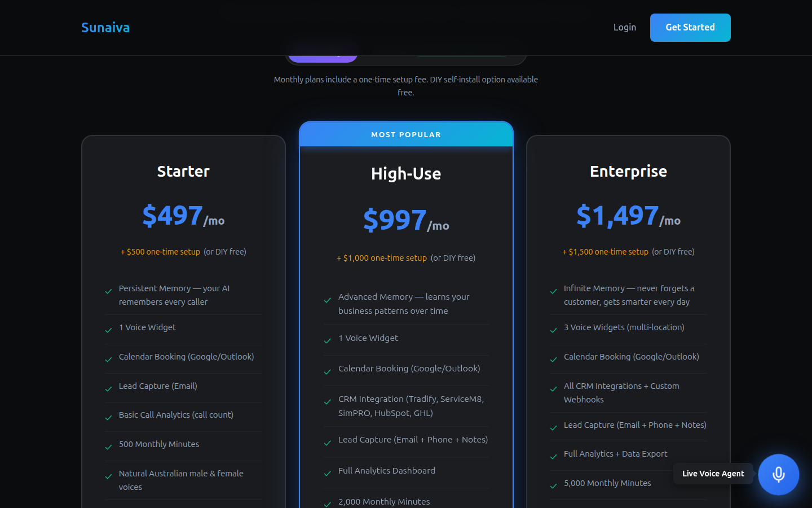812x508 pixels.
Task: Click checkmark beside Persistent Memory feature
Action: pyautogui.click(x=108, y=291)
